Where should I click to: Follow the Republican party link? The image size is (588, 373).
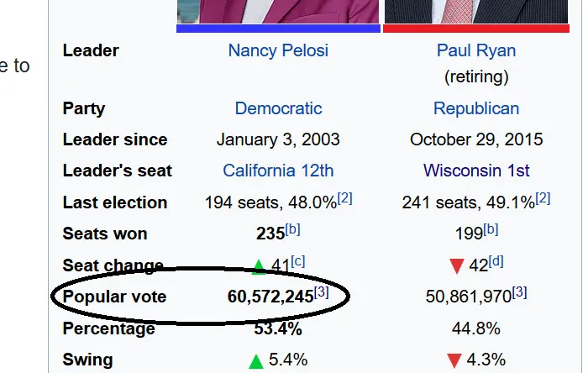tap(476, 108)
